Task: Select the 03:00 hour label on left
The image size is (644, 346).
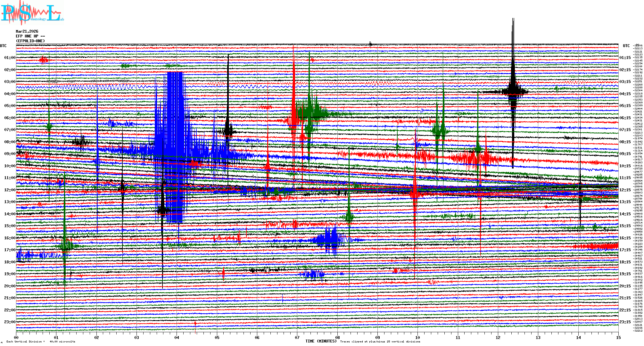Action: (x=10, y=82)
